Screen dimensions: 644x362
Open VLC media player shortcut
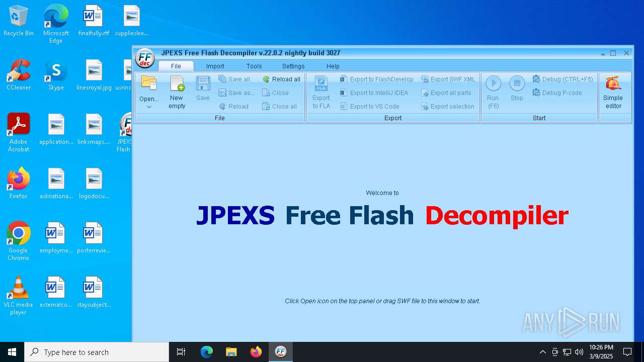click(x=19, y=296)
